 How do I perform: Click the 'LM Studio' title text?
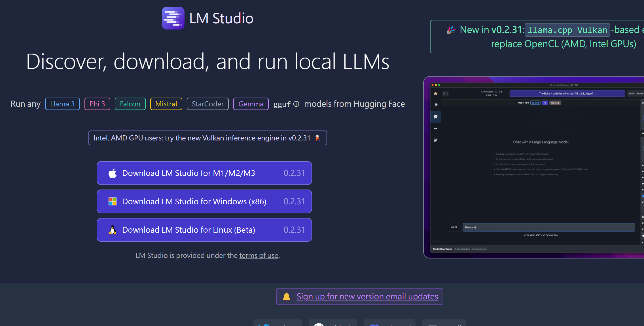click(221, 18)
